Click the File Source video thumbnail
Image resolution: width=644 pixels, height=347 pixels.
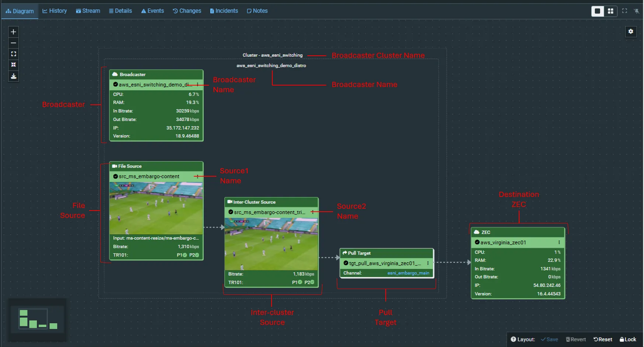(x=156, y=208)
